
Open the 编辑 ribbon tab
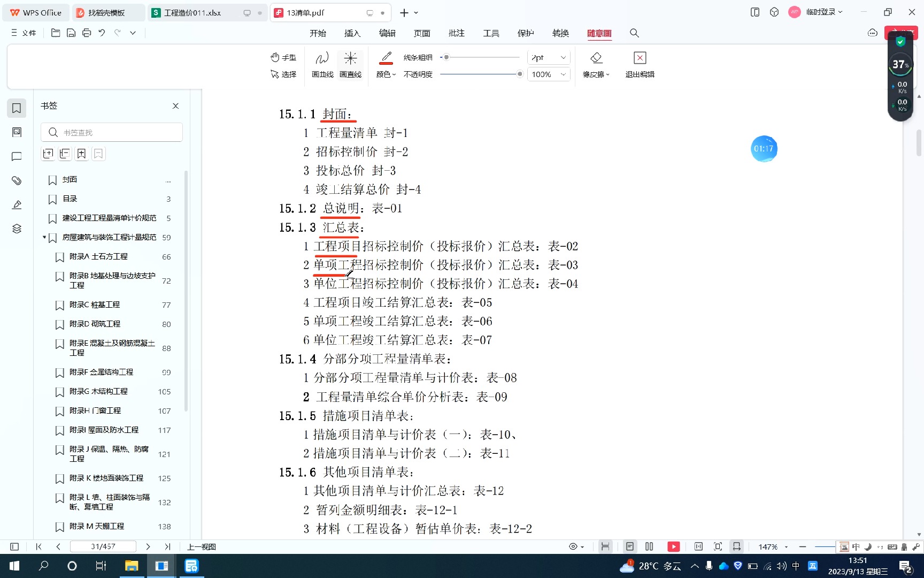pos(387,33)
